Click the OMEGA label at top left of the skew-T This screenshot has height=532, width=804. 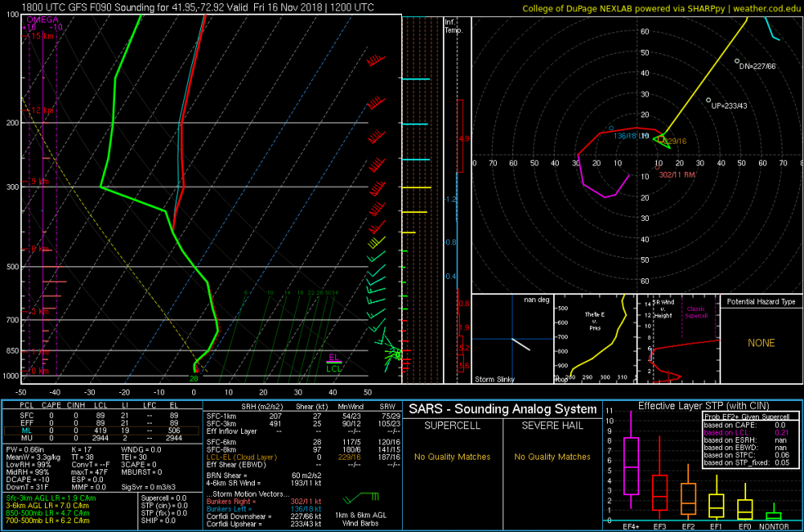point(43,19)
